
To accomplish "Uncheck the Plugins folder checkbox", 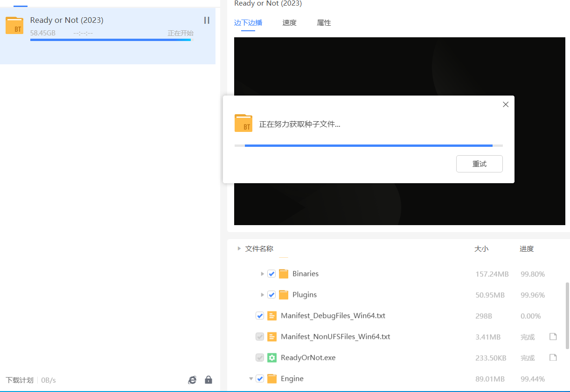I will [271, 295].
